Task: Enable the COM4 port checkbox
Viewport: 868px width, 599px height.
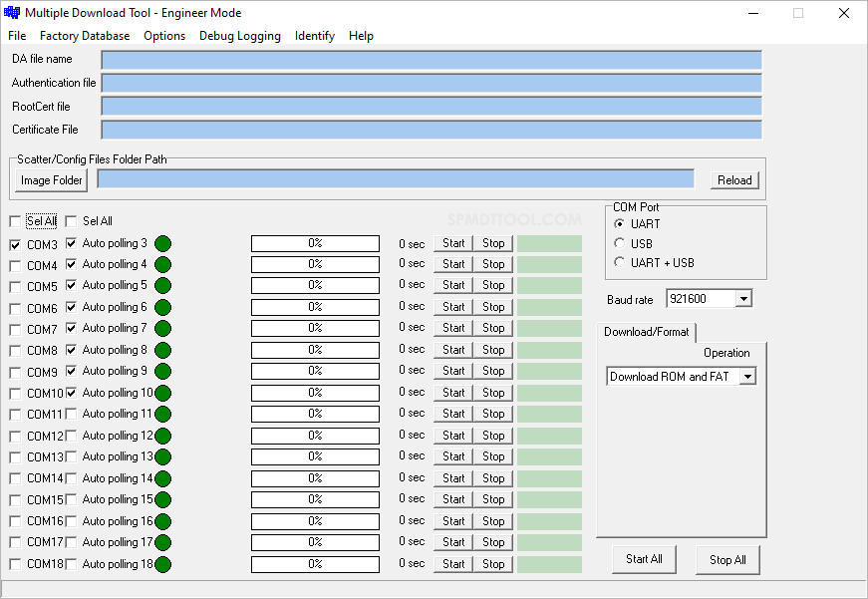Action: [16, 266]
